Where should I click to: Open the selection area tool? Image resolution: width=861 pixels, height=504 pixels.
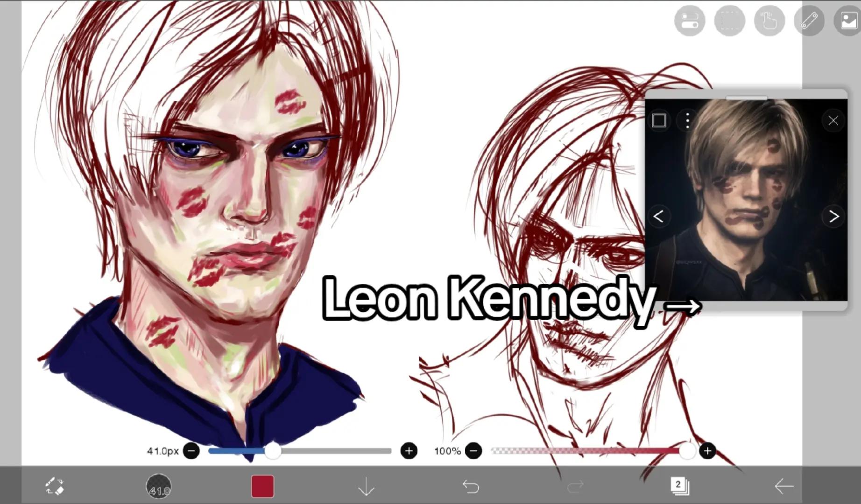coord(730,21)
